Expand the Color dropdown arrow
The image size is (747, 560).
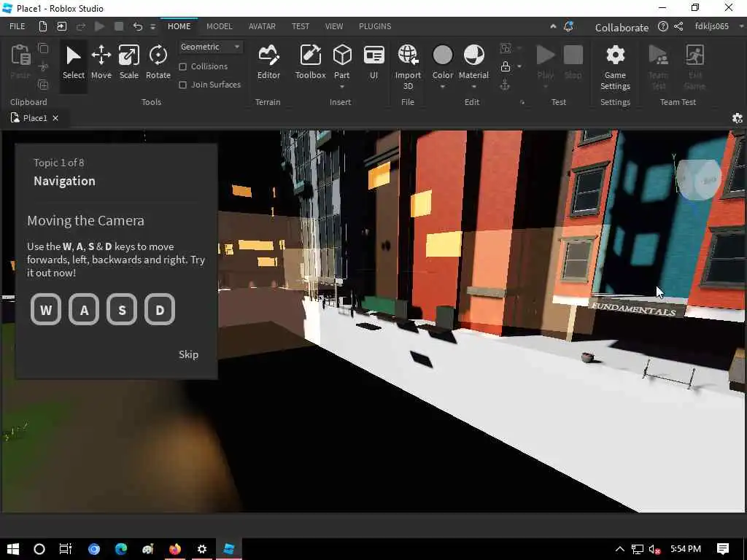(443, 87)
